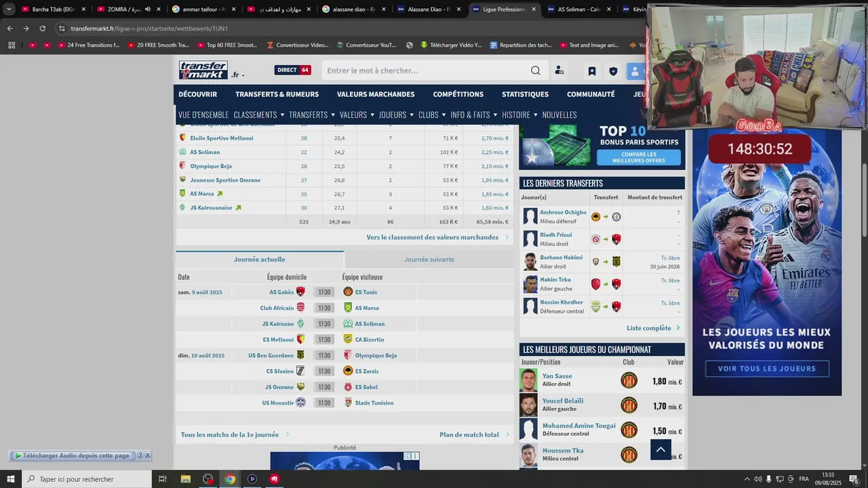Open the COMPÉTITIONS menu
Viewport: 868px width, 488px height.
point(458,94)
